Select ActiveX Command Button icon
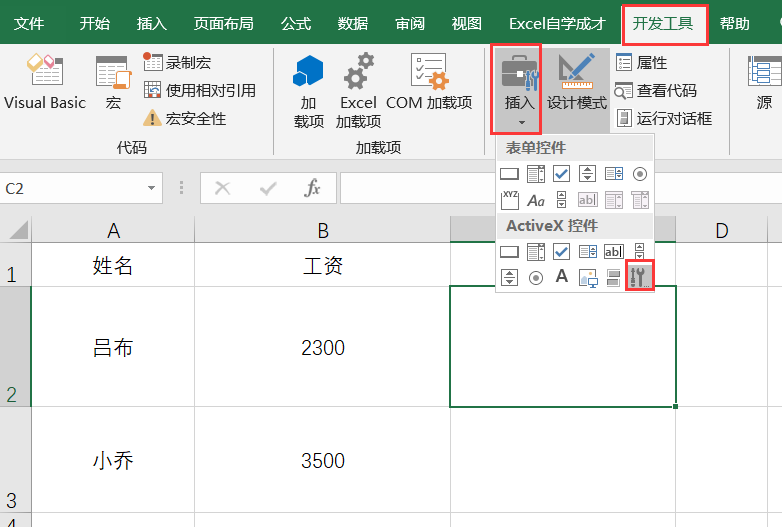 point(509,252)
